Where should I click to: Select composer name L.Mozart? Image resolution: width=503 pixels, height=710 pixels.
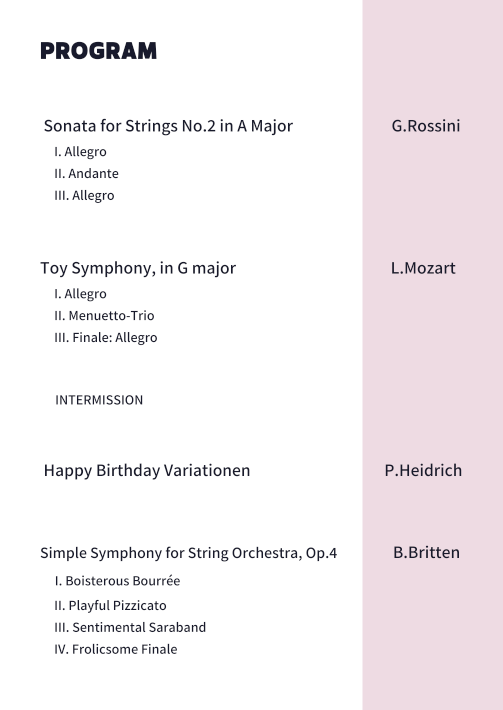[x=423, y=268]
